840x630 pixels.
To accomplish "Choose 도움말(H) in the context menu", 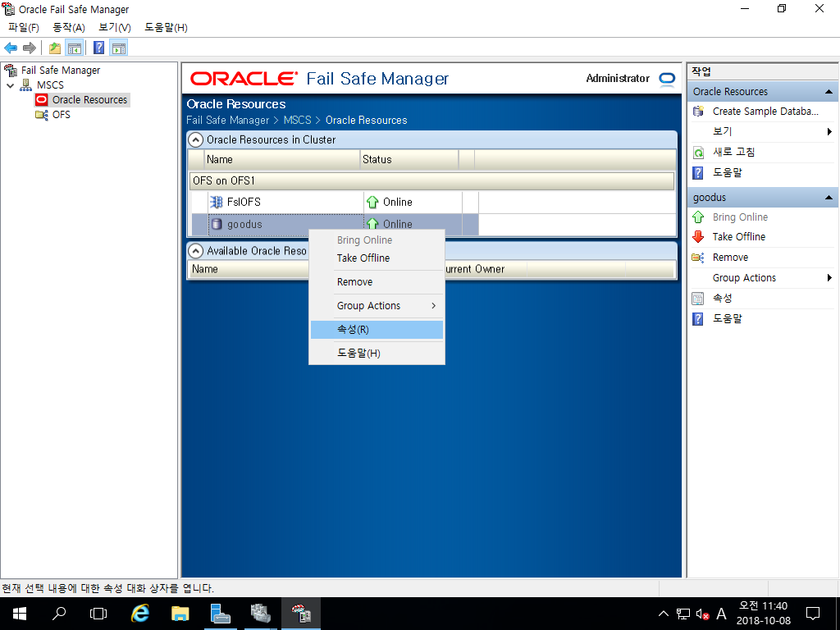I will click(x=377, y=353).
